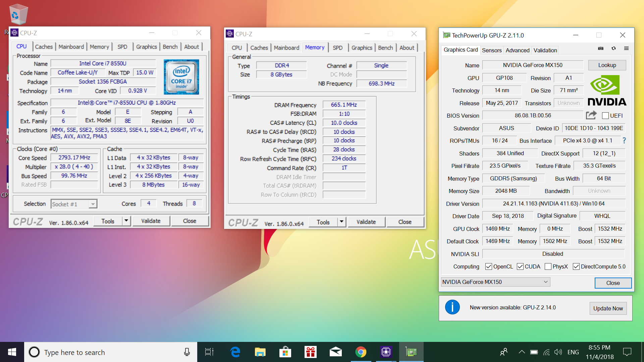Click the GPU Name field NVIDIA GeForce MX150
Image resolution: width=644 pixels, height=362 pixels.
(533, 65)
